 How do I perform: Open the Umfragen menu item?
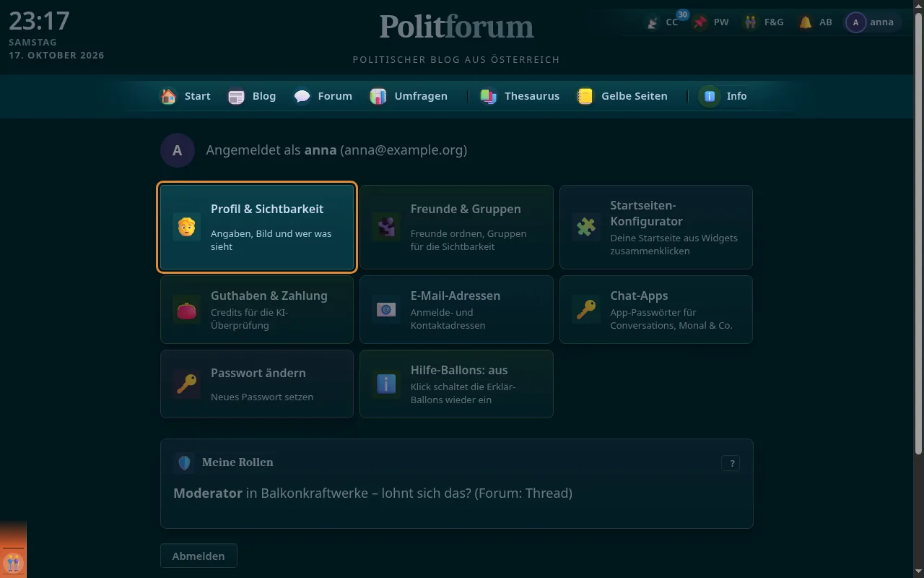pos(409,96)
